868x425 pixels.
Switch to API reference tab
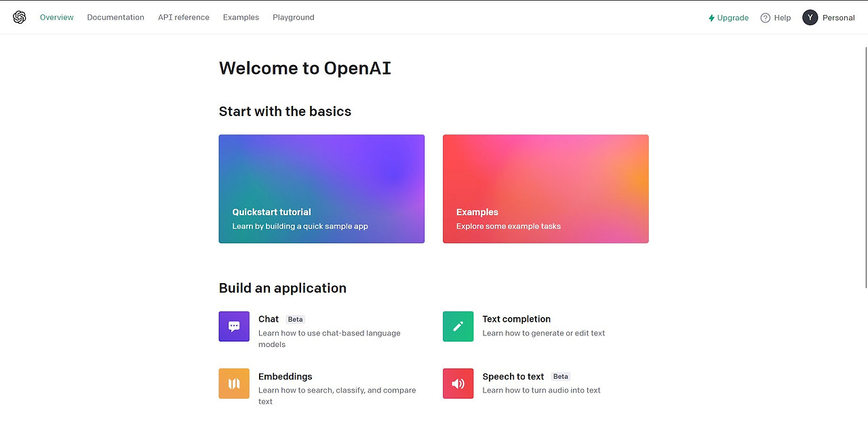tap(184, 18)
